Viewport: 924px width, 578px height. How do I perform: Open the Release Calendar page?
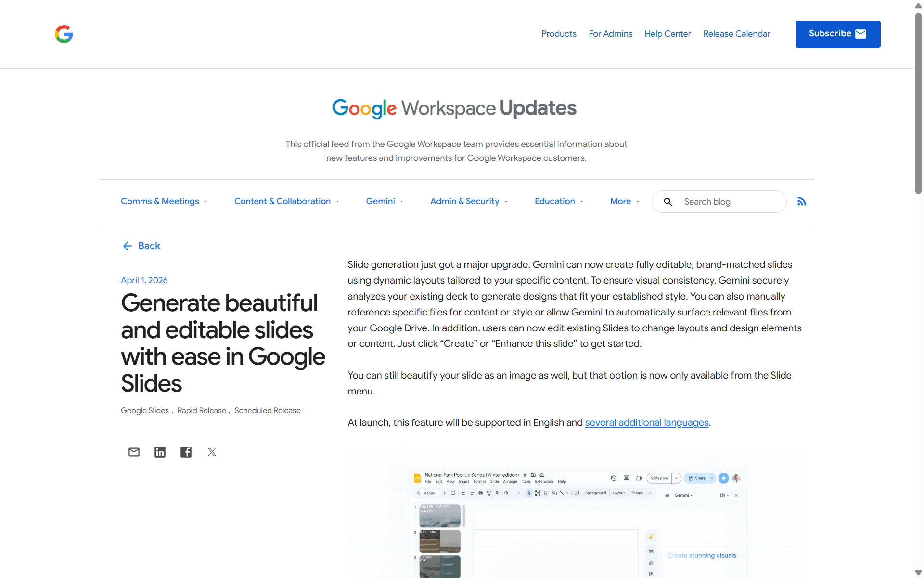737,34
